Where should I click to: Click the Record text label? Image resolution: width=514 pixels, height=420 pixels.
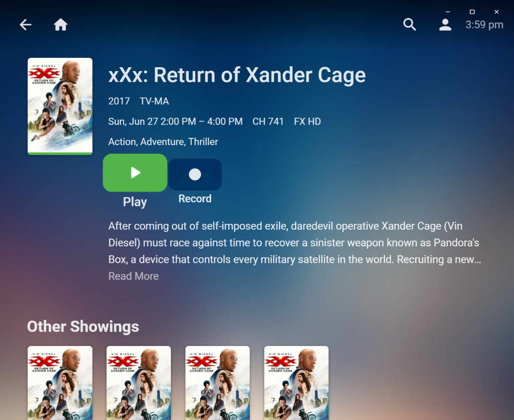pyautogui.click(x=195, y=199)
